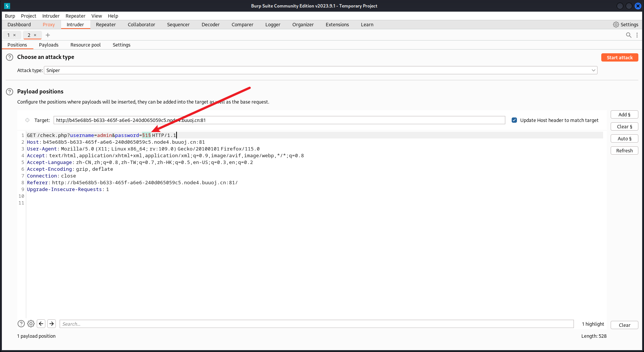Viewport: 644px width, 352px height.
Task: Open the three-dot options menu
Action: [637, 35]
